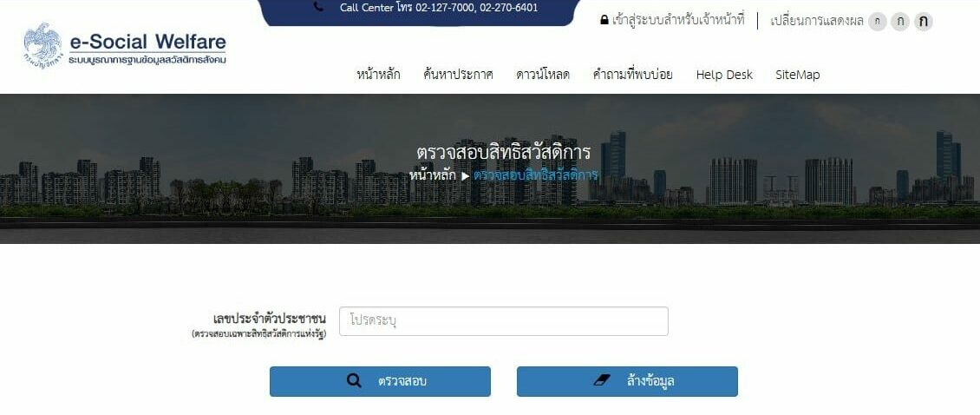This screenshot has width=980, height=415.
Task: Select the medium font size ก button
Action: (900, 22)
